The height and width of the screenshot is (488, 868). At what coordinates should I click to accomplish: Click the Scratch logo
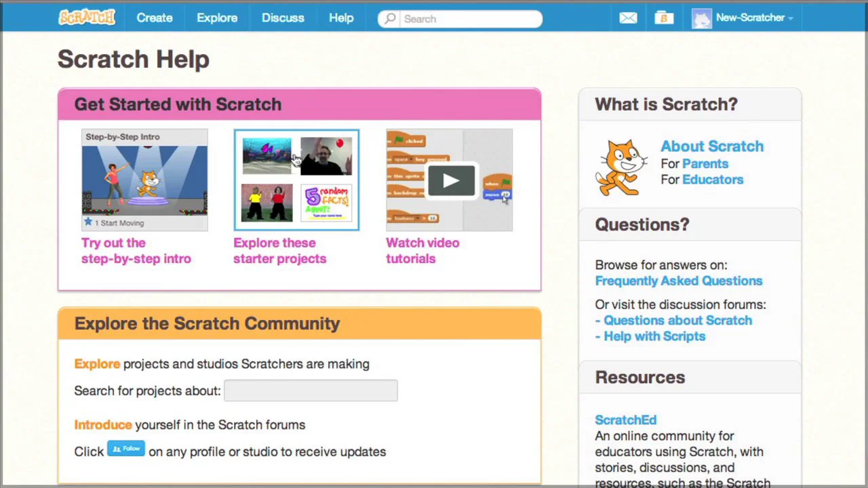tap(87, 18)
